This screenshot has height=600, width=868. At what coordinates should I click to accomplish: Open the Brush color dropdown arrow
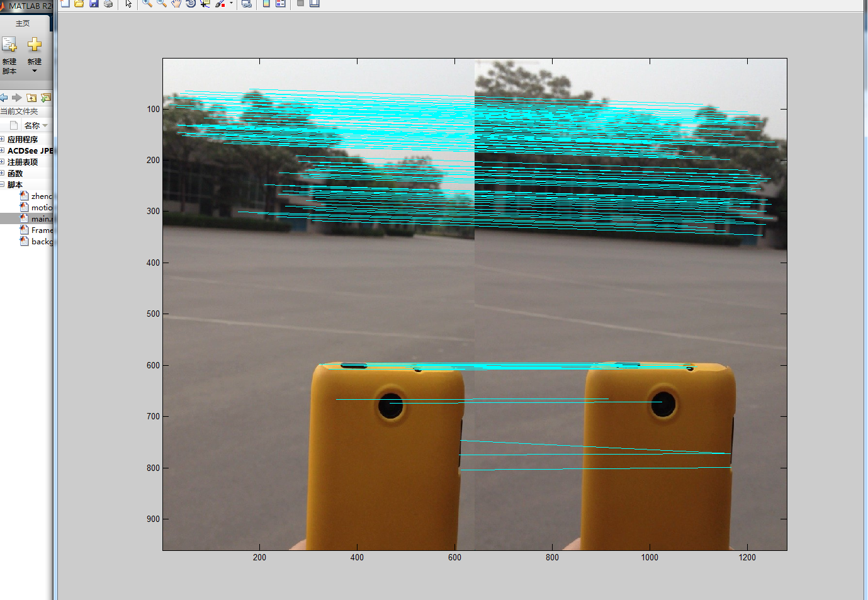click(x=231, y=3)
